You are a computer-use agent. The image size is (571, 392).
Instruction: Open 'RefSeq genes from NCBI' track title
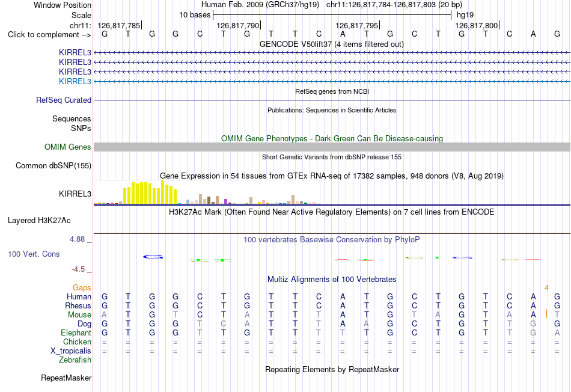[x=332, y=91]
